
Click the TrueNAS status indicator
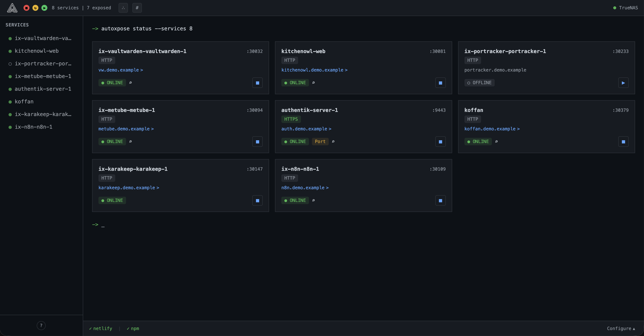click(x=626, y=8)
